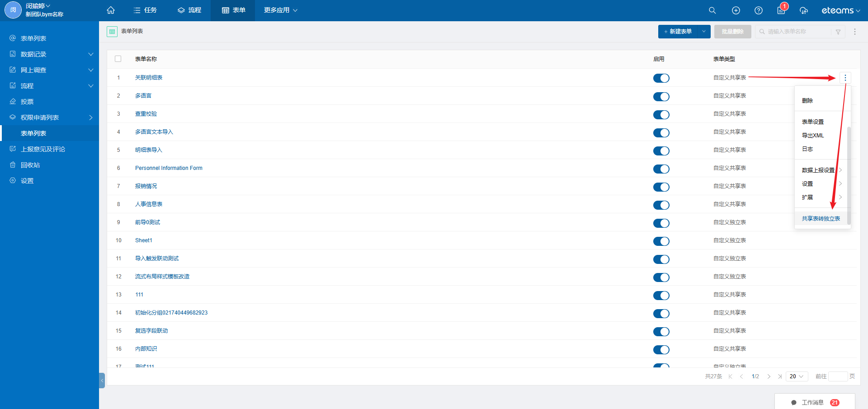
Task: Click the 设置 gear icon in sidebar
Action: tap(13, 180)
